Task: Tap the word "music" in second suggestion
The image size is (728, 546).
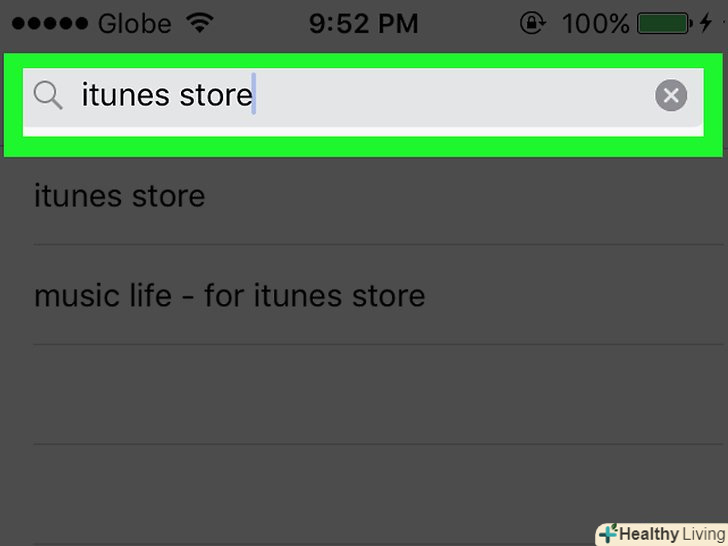Action: (x=72, y=296)
